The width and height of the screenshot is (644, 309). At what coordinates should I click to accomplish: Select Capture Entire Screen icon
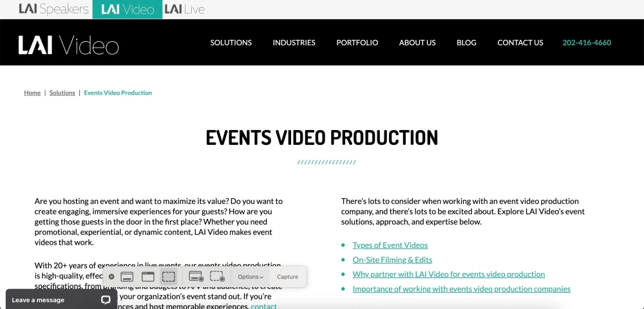[127, 277]
